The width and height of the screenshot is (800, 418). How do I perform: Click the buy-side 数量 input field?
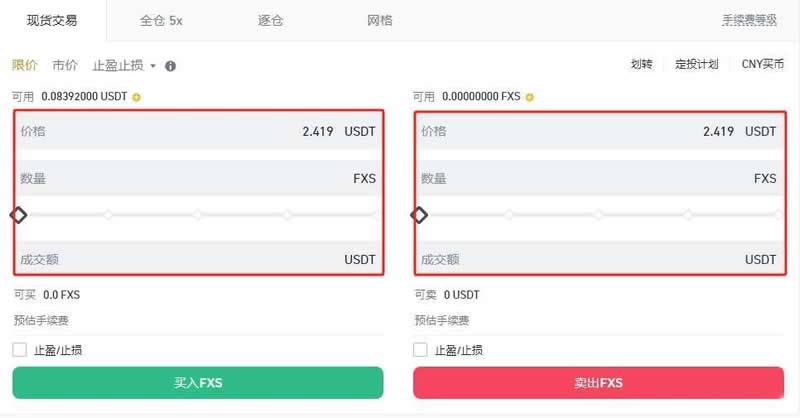click(x=190, y=179)
